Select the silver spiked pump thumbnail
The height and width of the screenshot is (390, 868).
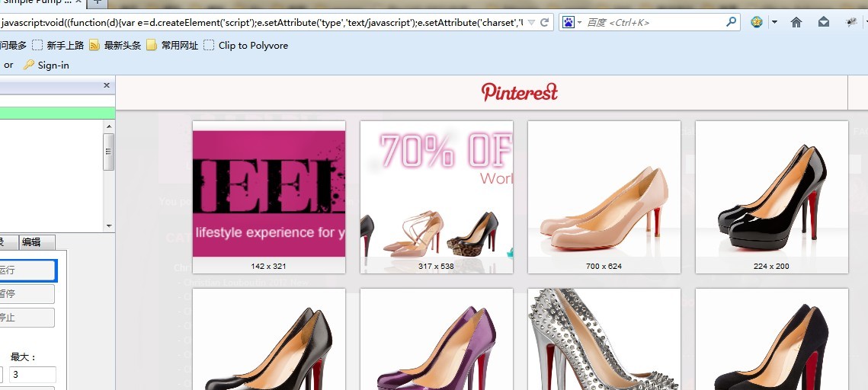(x=604, y=339)
